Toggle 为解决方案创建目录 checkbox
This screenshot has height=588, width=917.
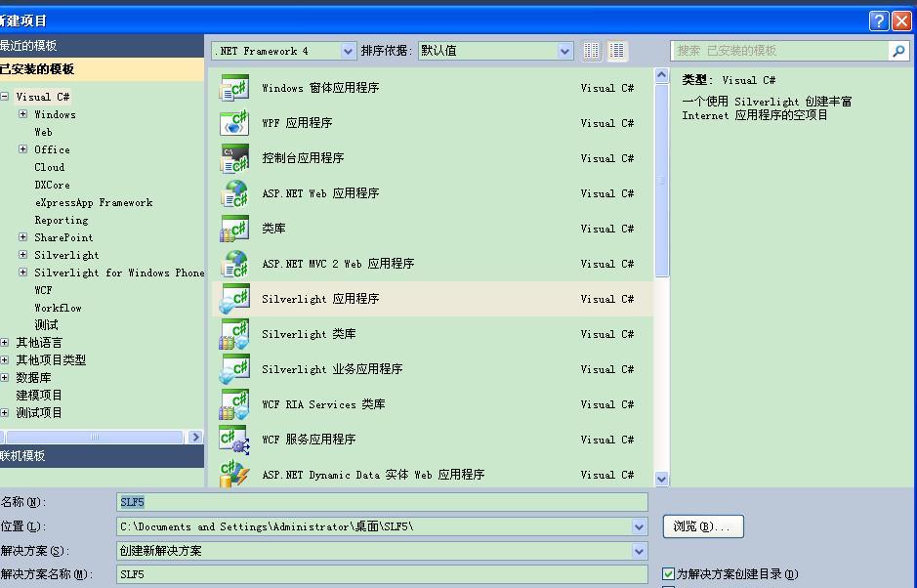click(x=668, y=574)
